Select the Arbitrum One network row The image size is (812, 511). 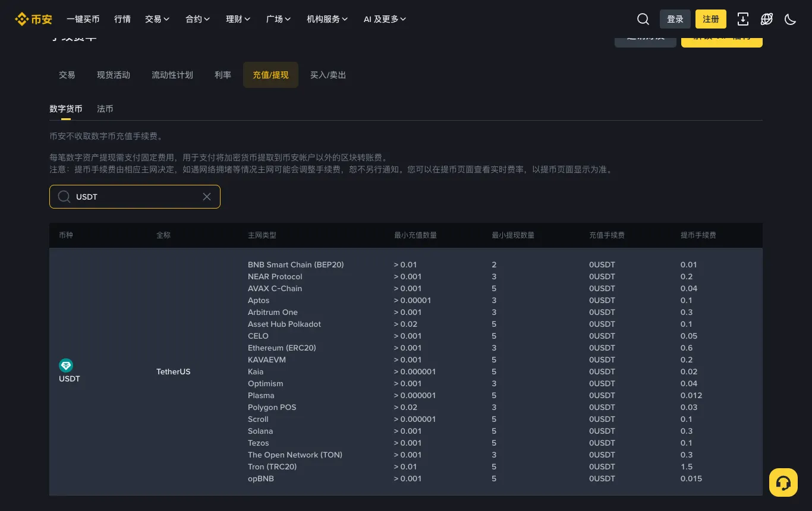click(x=273, y=312)
